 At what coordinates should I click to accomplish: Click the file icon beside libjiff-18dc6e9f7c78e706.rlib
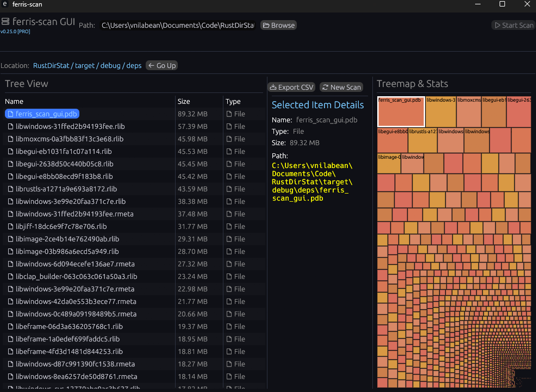10,227
